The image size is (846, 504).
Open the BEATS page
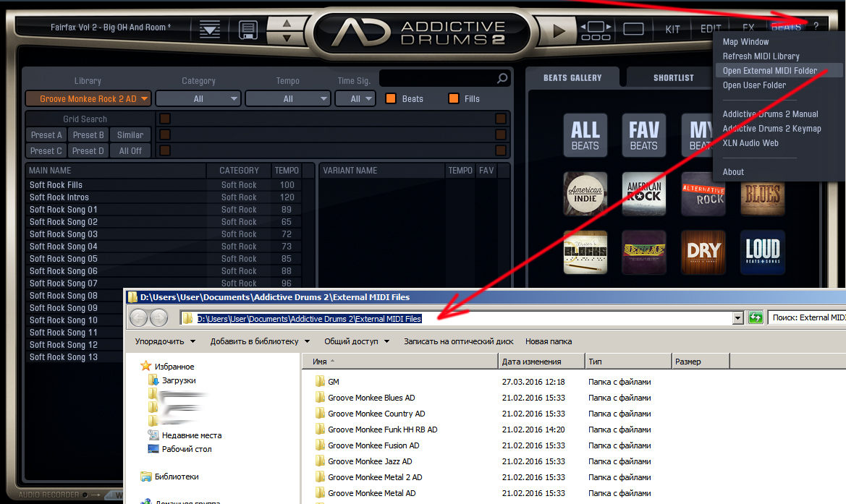(786, 27)
